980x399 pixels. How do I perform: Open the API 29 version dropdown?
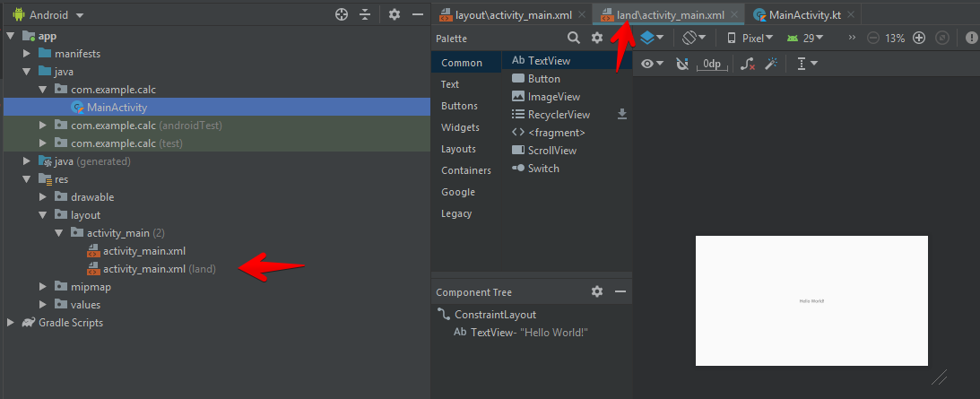(804, 39)
